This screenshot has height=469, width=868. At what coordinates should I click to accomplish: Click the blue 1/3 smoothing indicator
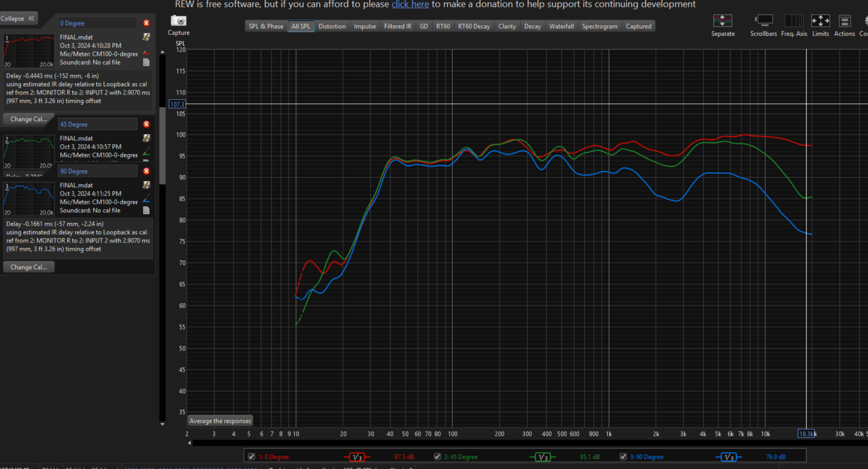(729, 457)
